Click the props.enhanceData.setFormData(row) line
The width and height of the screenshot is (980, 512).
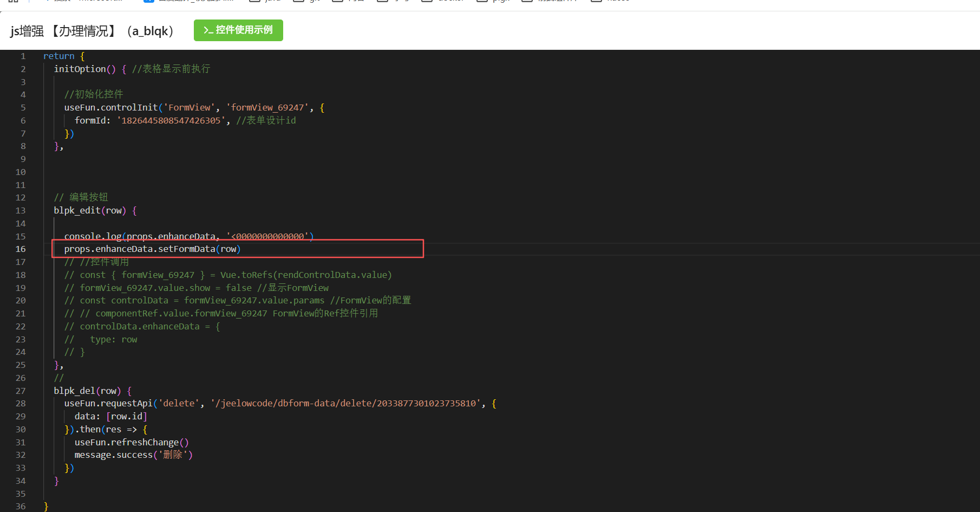click(152, 249)
